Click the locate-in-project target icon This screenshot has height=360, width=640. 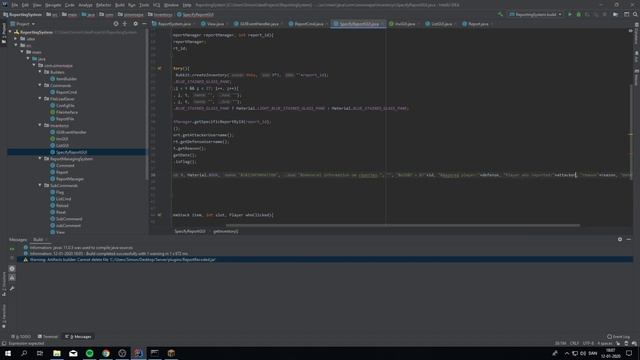(x=116, y=24)
